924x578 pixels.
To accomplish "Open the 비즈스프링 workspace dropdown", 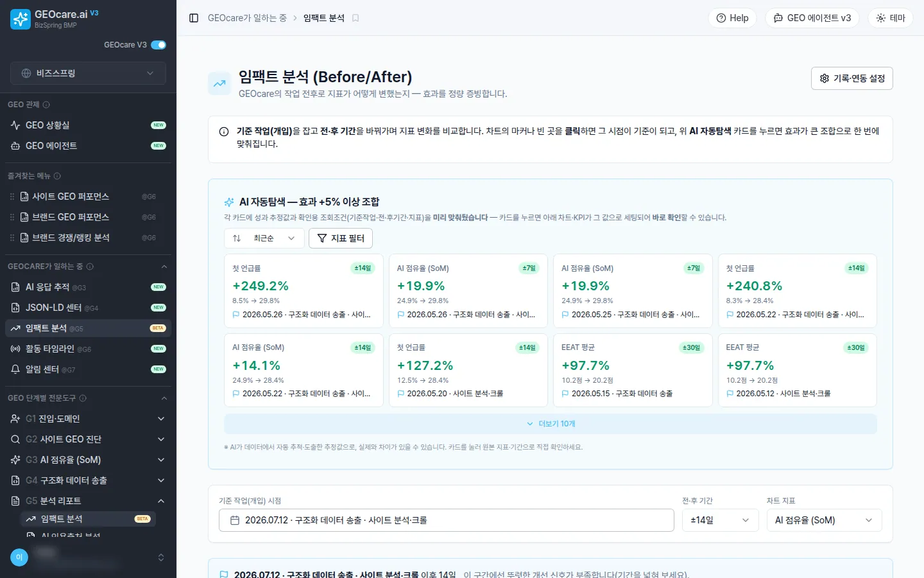I will (x=88, y=73).
